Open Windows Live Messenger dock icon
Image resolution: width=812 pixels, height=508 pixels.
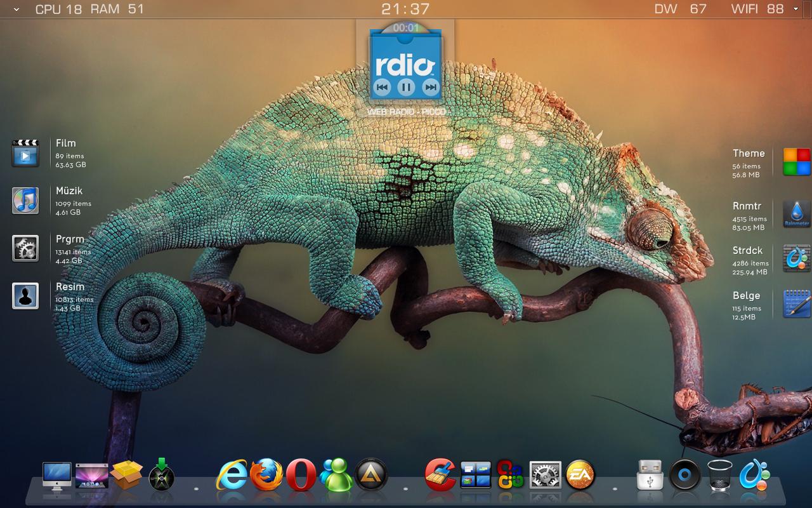click(x=336, y=474)
